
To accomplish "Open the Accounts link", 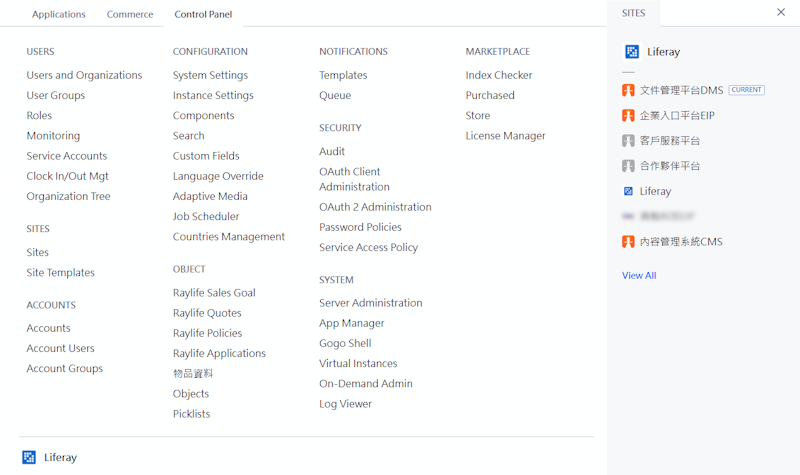I will pyautogui.click(x=48, y=328).
